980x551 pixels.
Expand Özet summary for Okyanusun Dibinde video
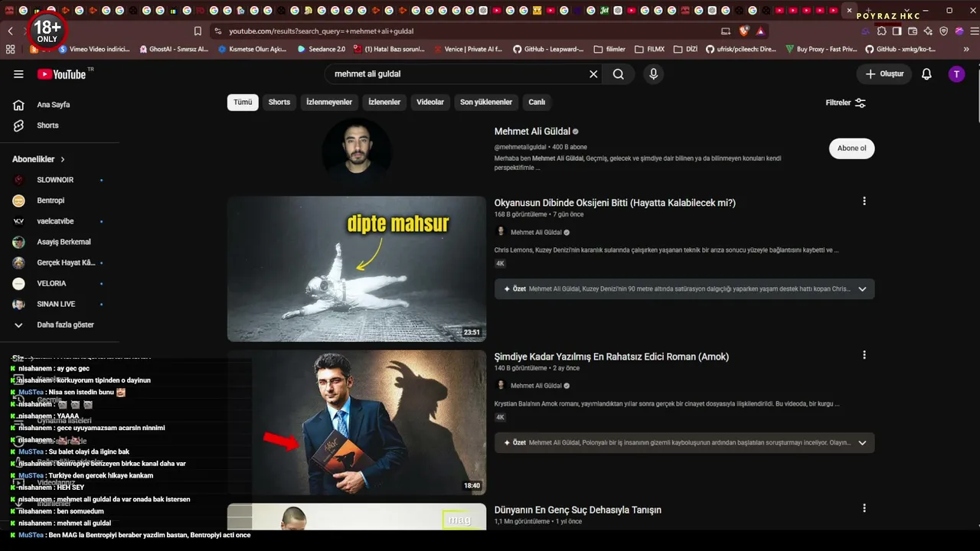coord(862,289)
